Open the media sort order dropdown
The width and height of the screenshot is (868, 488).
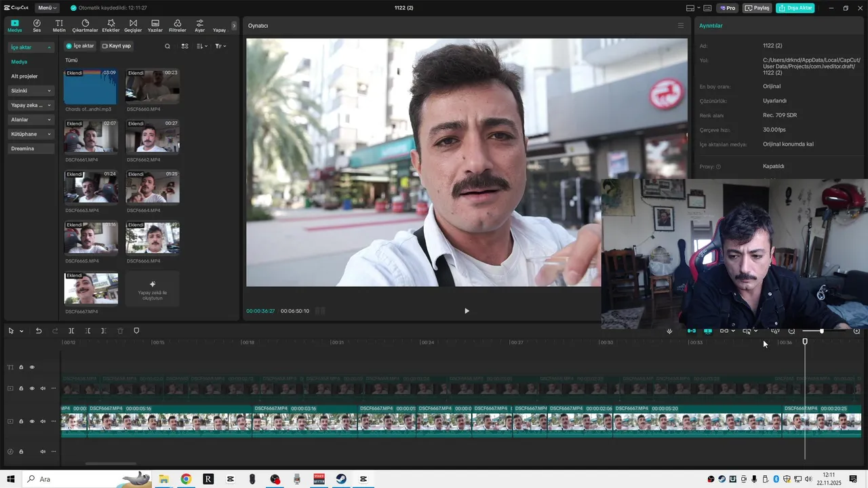tap(202, 46)
